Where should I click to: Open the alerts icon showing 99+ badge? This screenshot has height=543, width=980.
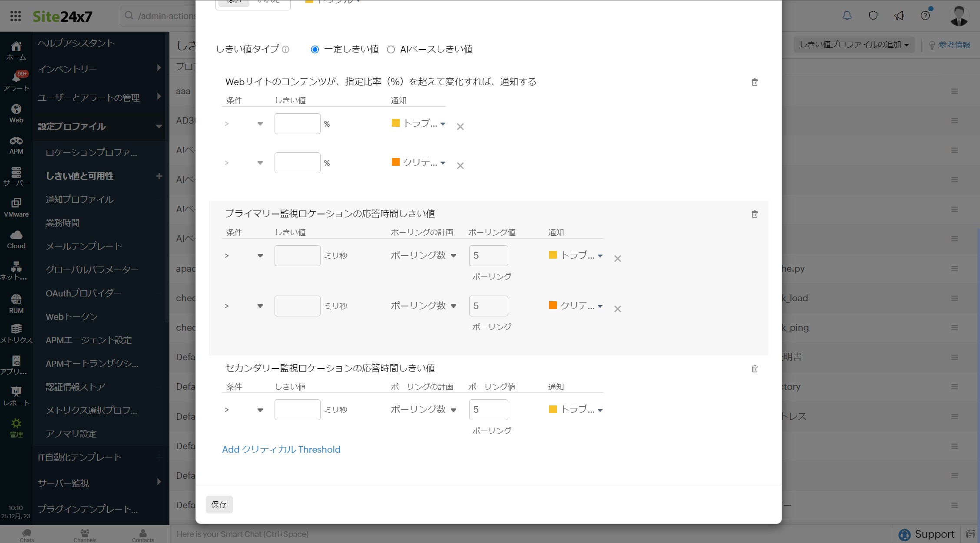pos(16,77)
